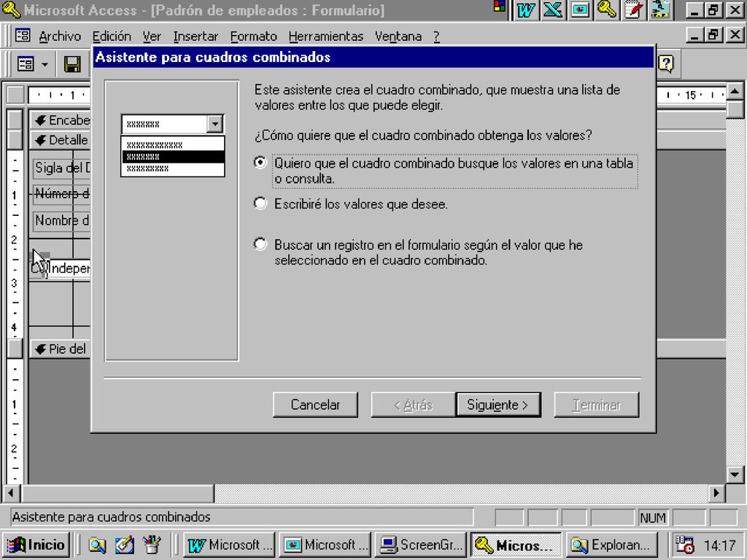Click the scheduler icon in system tray
This screenshot has width=747, height=560.
point(684,545)
